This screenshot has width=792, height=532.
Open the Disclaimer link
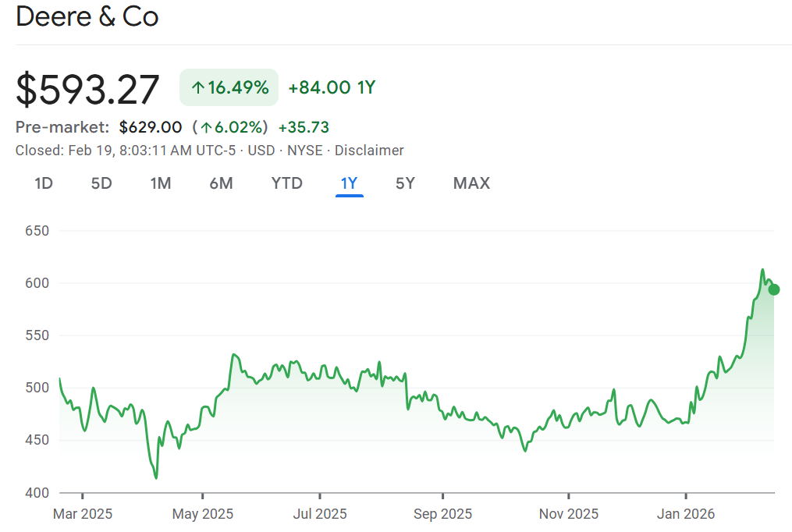(369, 151)
